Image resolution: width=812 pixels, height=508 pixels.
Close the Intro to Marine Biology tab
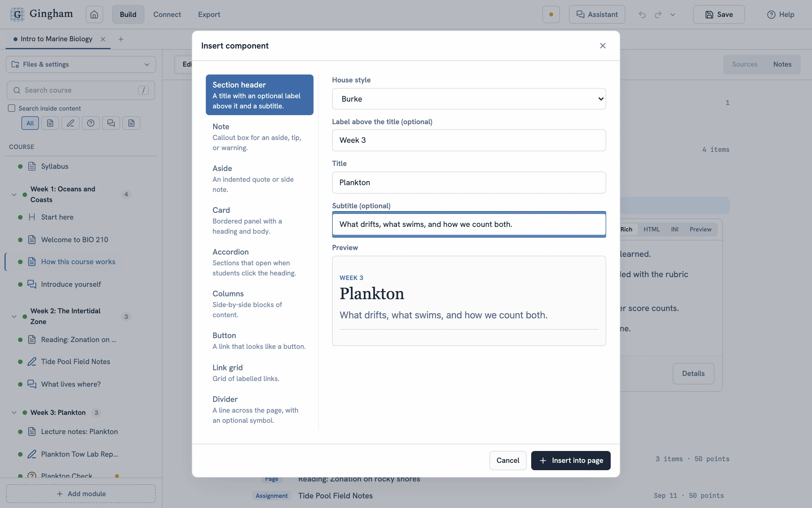[103, 39]
